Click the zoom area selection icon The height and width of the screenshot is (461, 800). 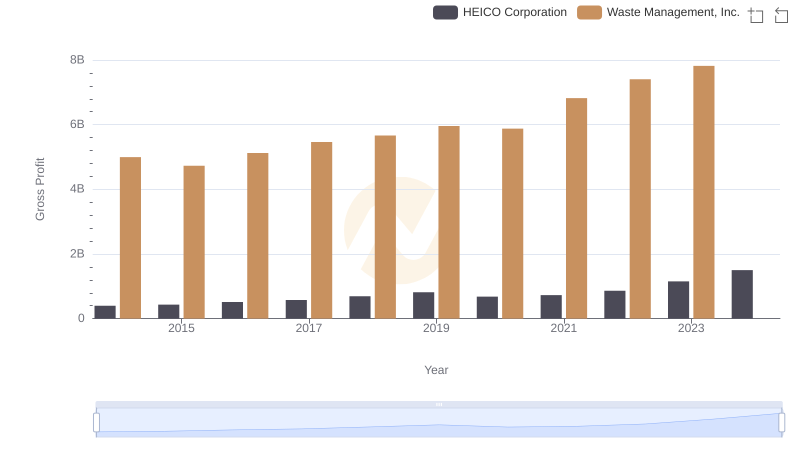pyautogui.click(x=756, y=15)
